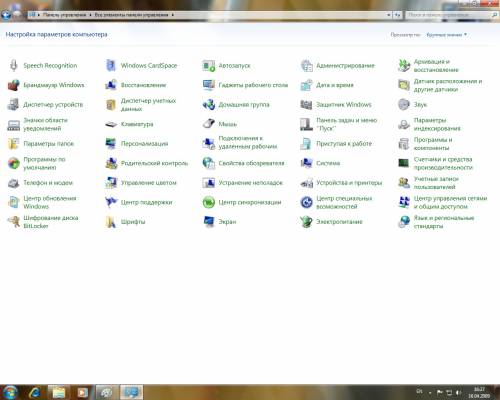
Task: Open the Экран display icon
Action: coord(209,222)
